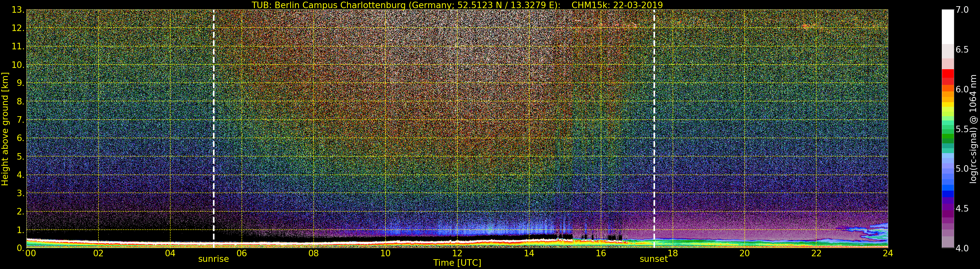
Task: Click the red band on the colorbar
Action: pyautogui.click(x=948, y=76)
